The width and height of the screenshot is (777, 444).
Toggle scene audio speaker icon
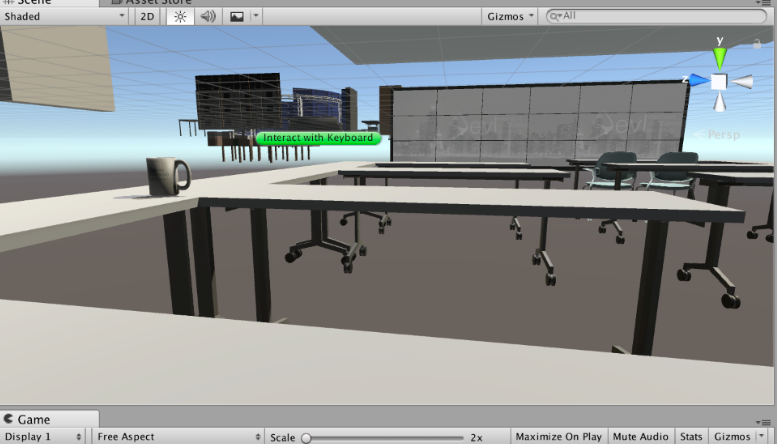(208, 16)
